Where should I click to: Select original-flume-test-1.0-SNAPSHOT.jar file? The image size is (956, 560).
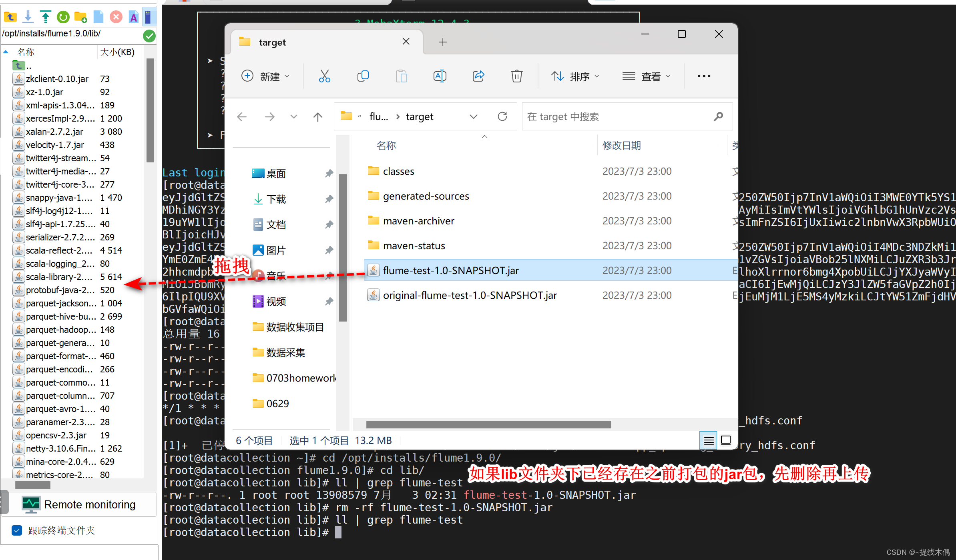coord(551,295)
